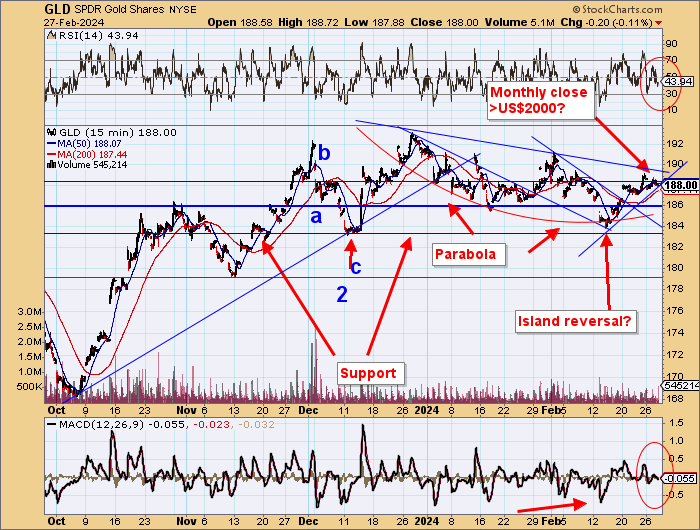
Task: Click the Chg -0.20 (-0.11%) value
Action: pos(607,22)
